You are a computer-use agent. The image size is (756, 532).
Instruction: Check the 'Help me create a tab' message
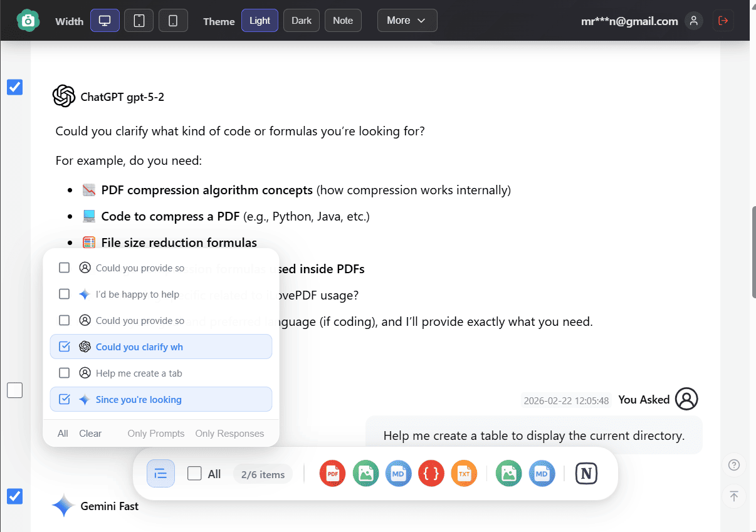64,373
